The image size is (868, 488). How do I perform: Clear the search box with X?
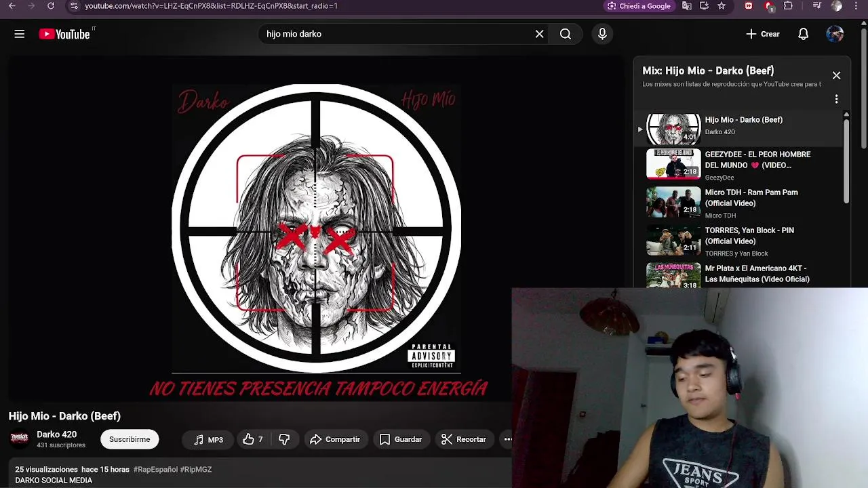coord(539,34)
